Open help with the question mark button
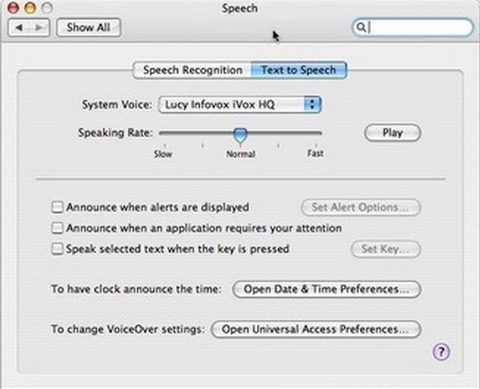Viewport: 480px width, 389px height. point(441,352)
